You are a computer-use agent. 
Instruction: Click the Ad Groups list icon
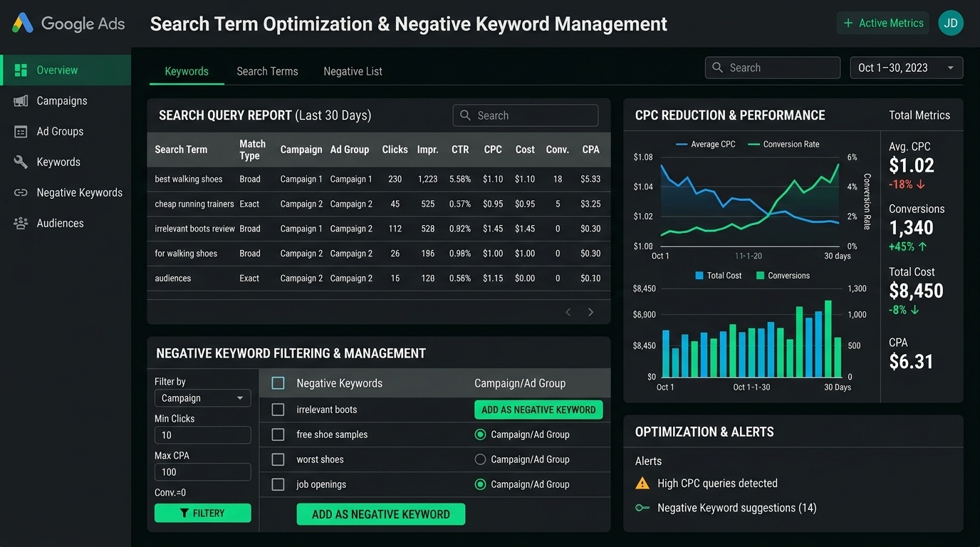(21, 131)
